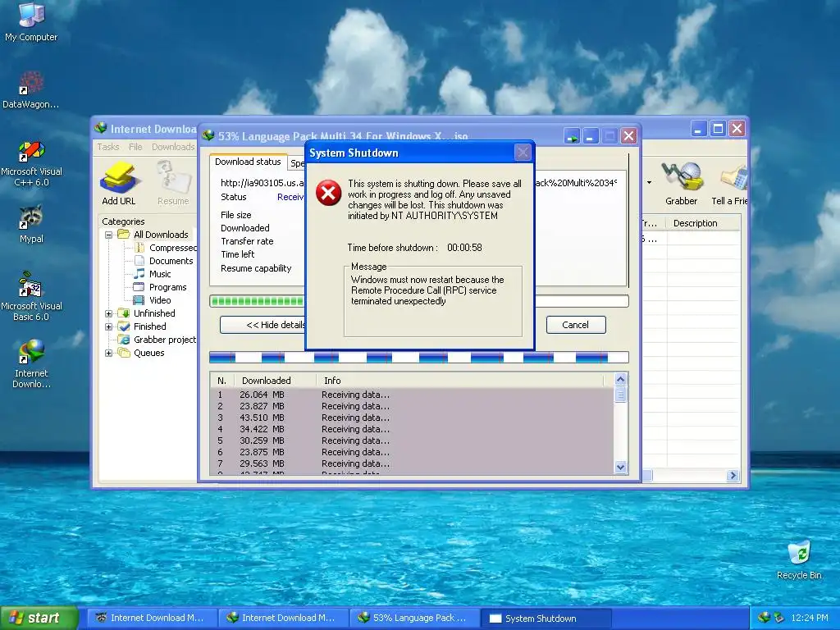This screenshot has width=840, height=630.
Task: Collapse the All Downloads tree node
Action: pos(109,235)
